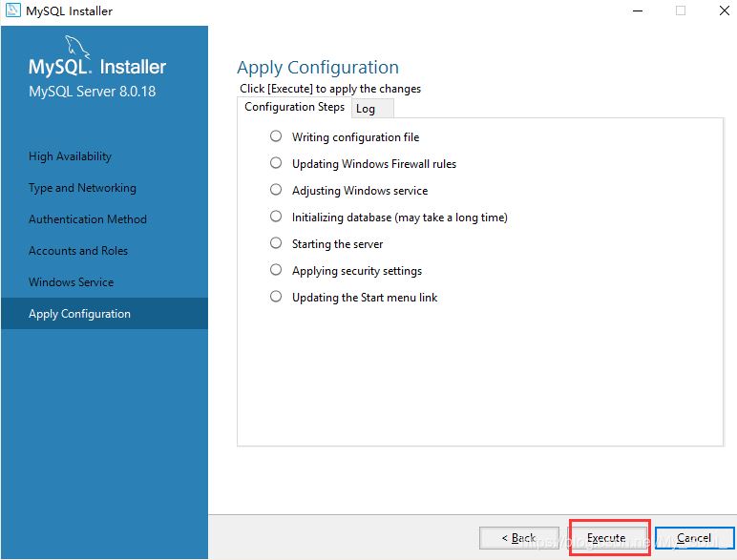Click the Initializing database step circle
The height and width of the screenshot is (560, 737).
(276, 217)
